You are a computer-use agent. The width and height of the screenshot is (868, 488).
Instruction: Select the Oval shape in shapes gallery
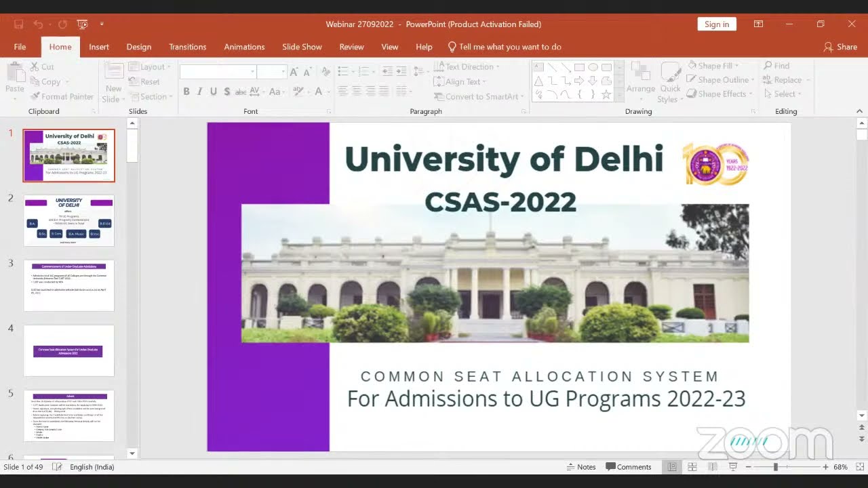click(593, 67)
